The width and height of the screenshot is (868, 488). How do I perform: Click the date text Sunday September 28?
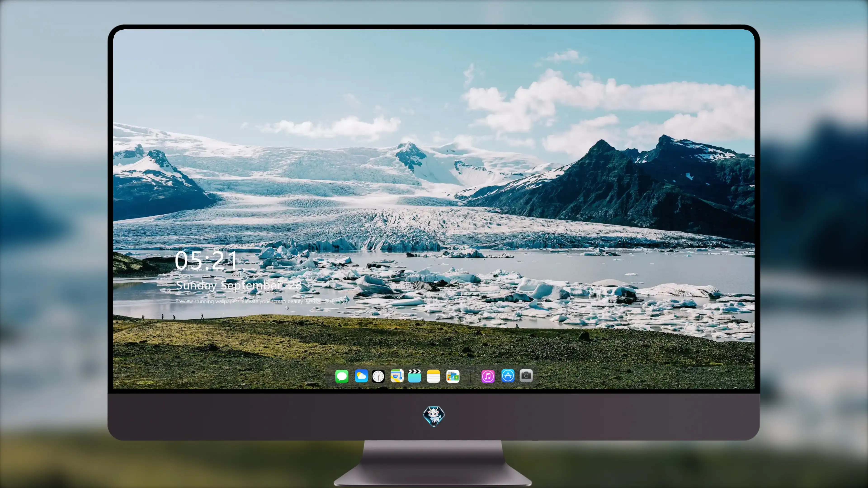coord(238,286)
